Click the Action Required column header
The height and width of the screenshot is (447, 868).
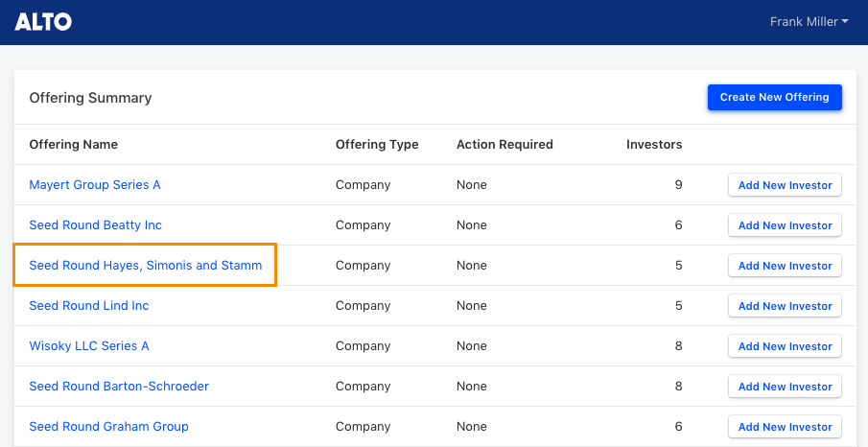[504, 145]
